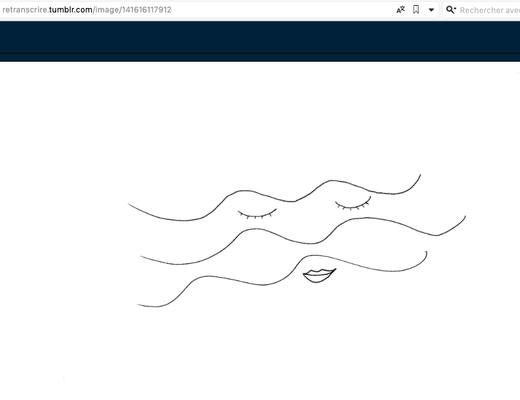This screenshot has height=400, width=520.
Task: Click the search engine magnifier icon
Action: (451, 10)
